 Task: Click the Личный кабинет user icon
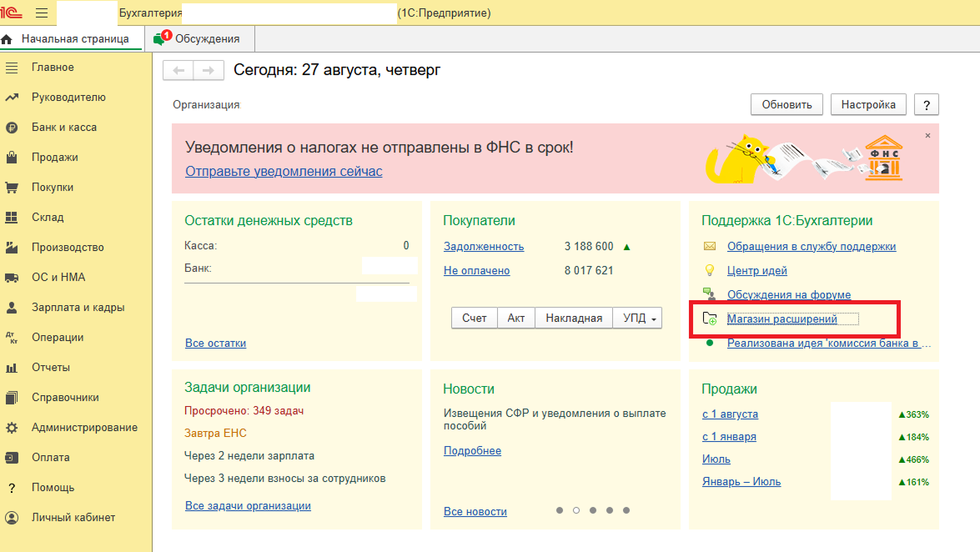pos(12,518)
